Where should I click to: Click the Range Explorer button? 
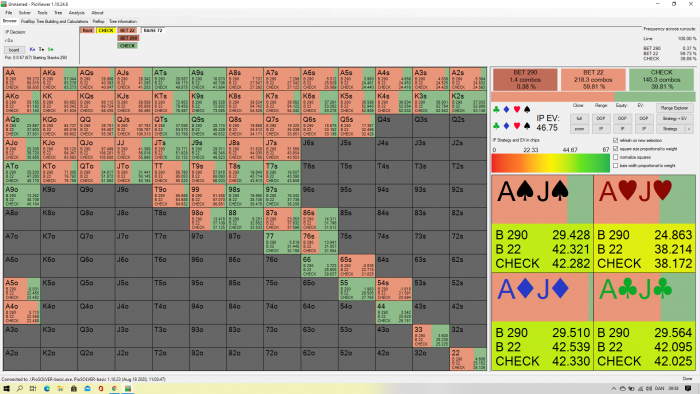(x=674, y=108)
